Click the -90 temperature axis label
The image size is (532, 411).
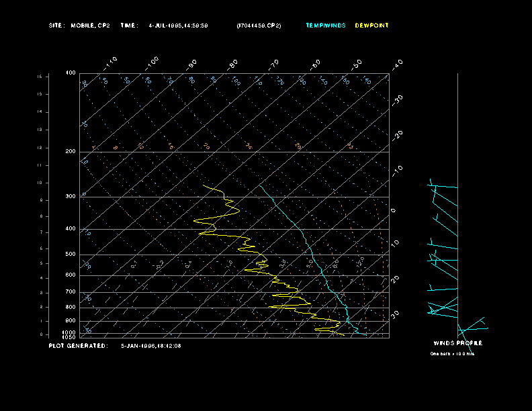coord(191,65)
